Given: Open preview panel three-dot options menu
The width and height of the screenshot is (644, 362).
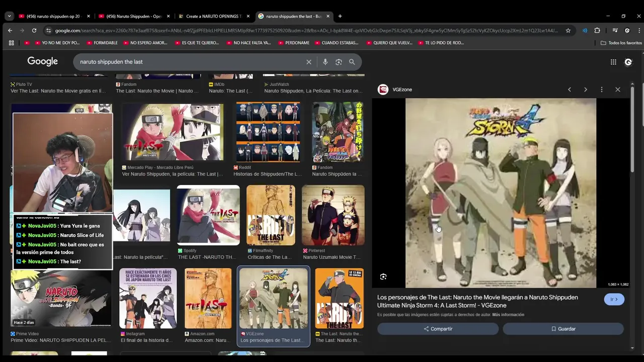Looking at the screenshot, I should (x=602, y=89).
